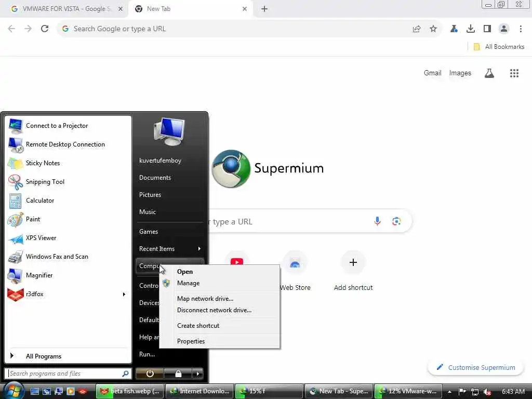Open XPS Viewer from Start menu
Screen dimensions: 532x399
(x=68, y=238)
